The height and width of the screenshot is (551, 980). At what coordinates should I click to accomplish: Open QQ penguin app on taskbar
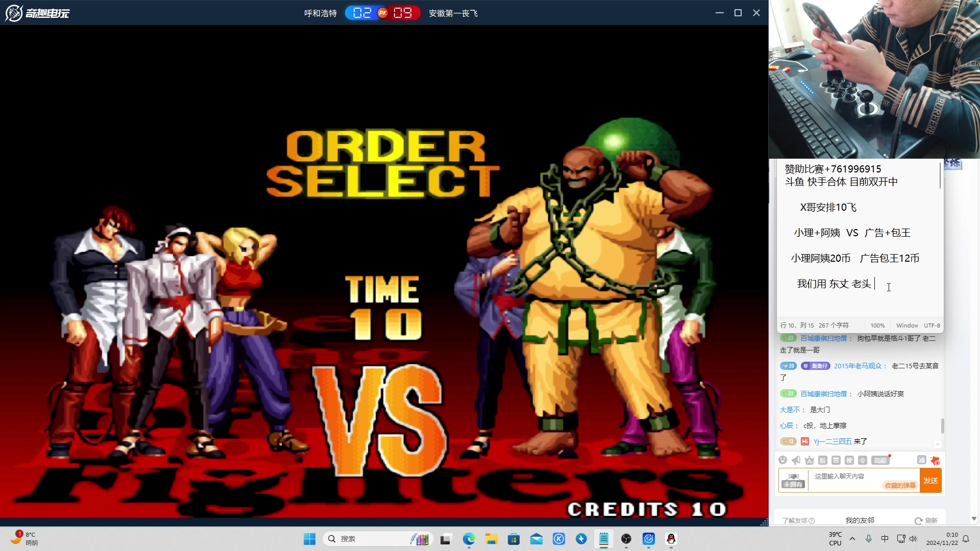pos(671,539)
